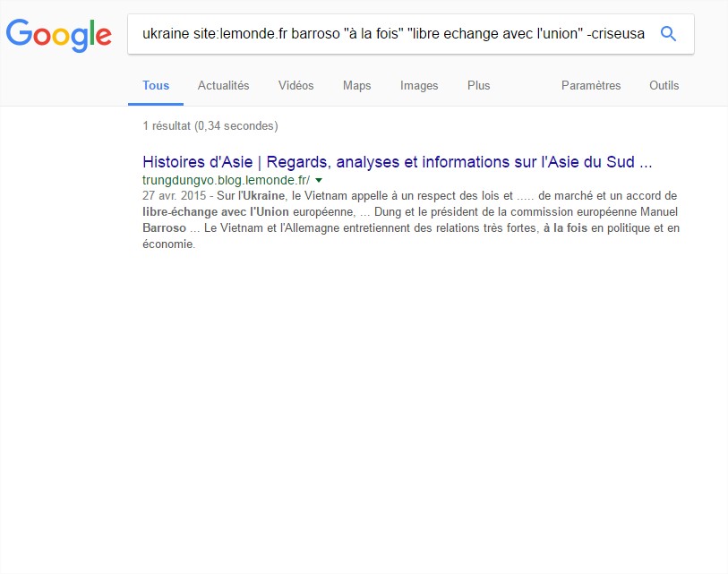This screenshot has height=574, width=728.
Task: Focus the search query input field
Action: point(393,33)
